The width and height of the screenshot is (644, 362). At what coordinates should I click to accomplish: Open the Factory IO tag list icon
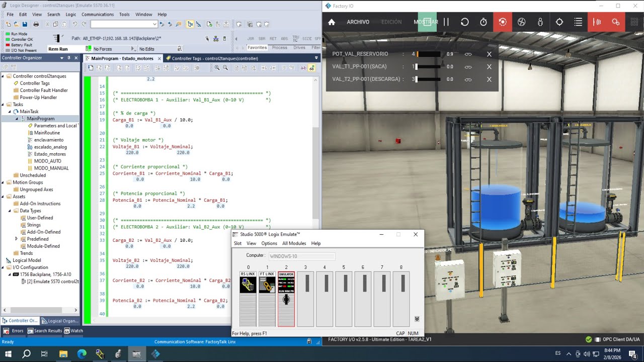(x=579, y=22)
